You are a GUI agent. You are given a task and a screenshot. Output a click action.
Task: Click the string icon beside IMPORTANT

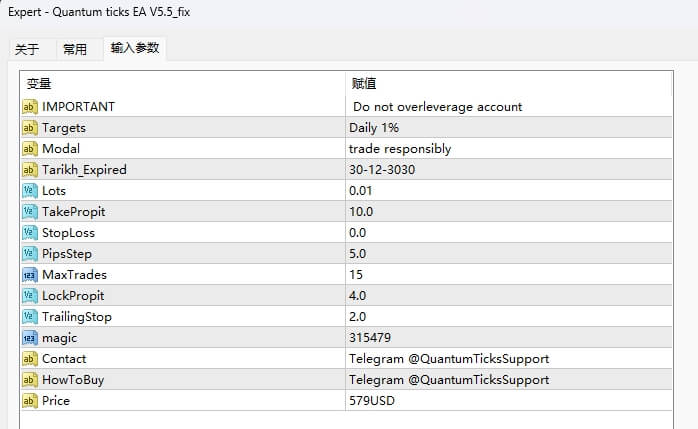tap(29, 107)
